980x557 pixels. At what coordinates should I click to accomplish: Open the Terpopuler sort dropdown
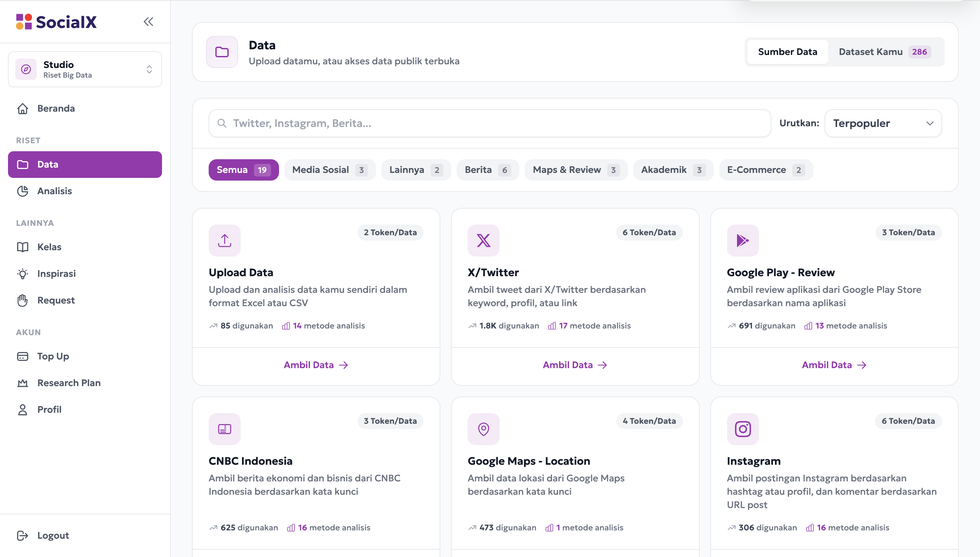(883, 123)
